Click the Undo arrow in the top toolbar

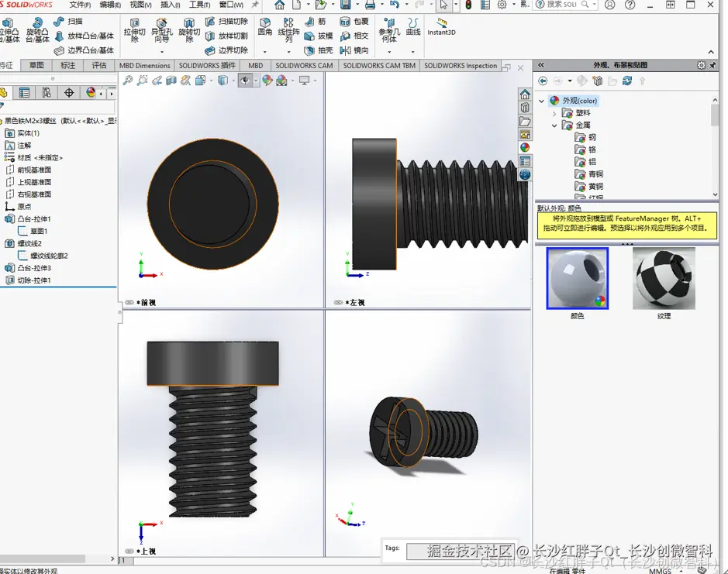click(395, 5)
